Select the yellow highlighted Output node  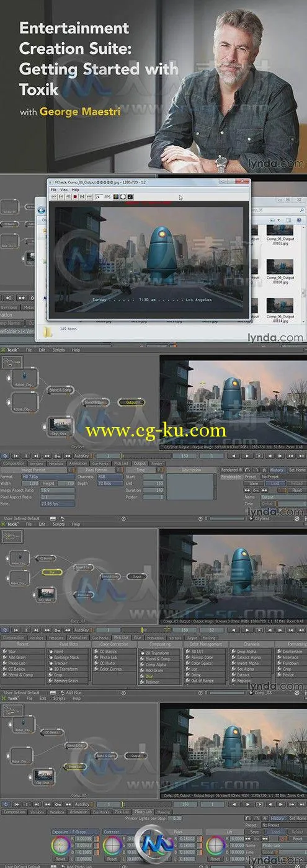click(131, 402)
